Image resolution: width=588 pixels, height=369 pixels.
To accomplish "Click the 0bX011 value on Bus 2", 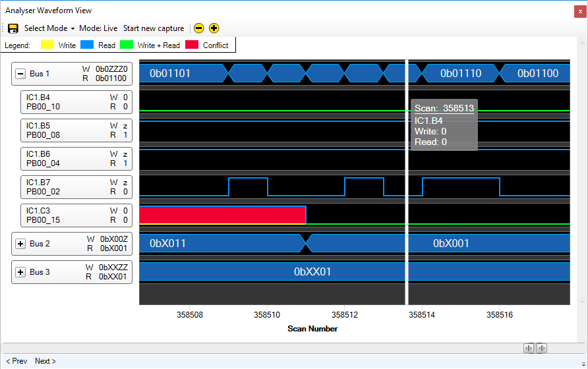I will point(167,243).
